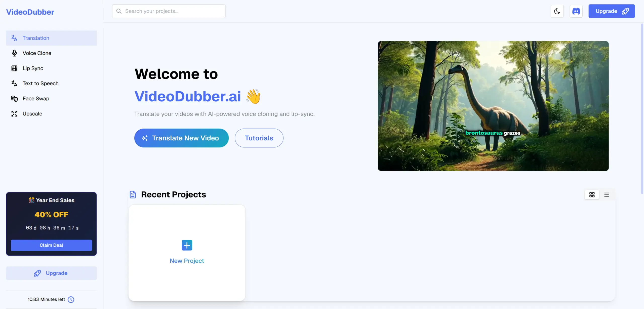Switch Recent Projects to grid view
The height and width of the screenshot is (309, 644).
(592, 195)
